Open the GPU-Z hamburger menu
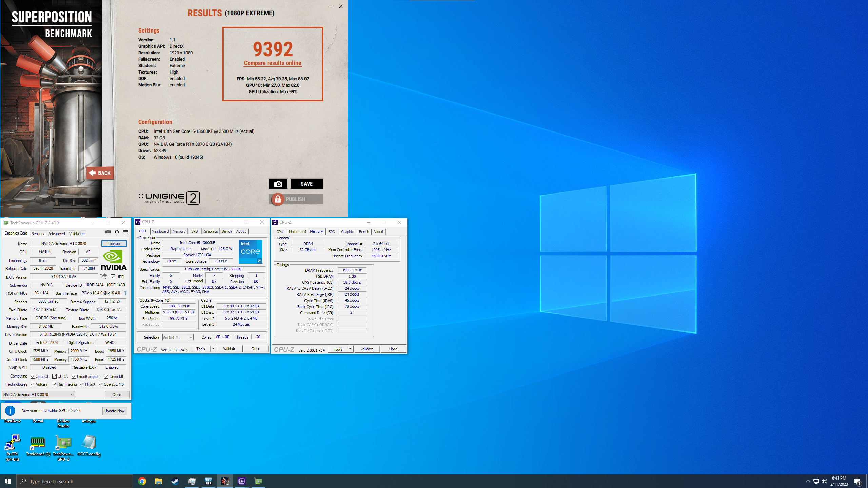Viewport: 868px width, 488px height. coord(126,232)
